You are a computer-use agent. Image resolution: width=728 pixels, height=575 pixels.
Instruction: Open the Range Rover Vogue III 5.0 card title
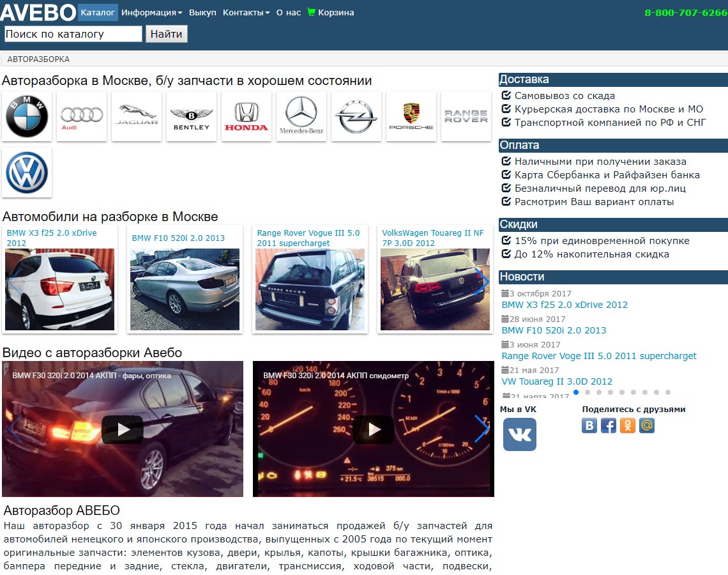tap(308, 238)
